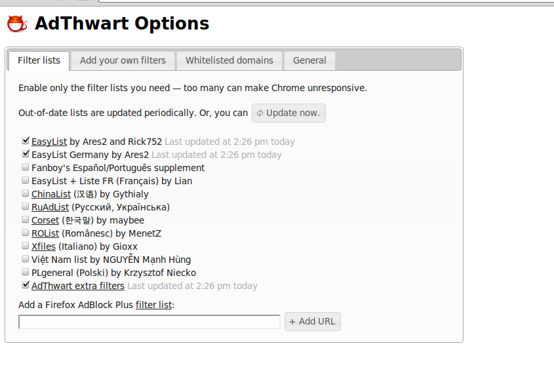Enable the RuAdList checkbox

pos(26,206)
